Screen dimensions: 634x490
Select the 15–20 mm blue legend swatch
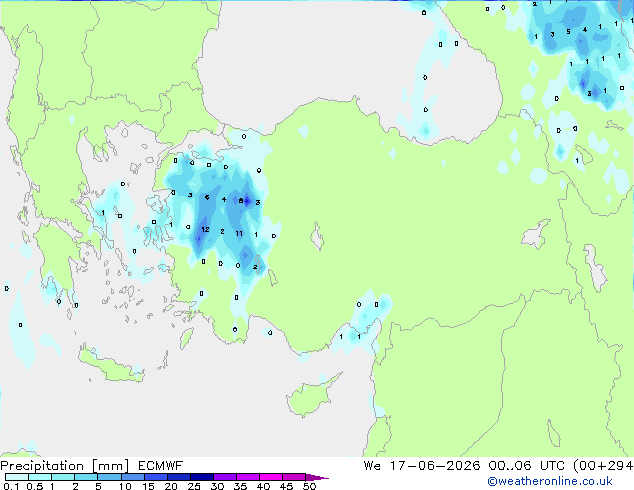coord(156,477)
